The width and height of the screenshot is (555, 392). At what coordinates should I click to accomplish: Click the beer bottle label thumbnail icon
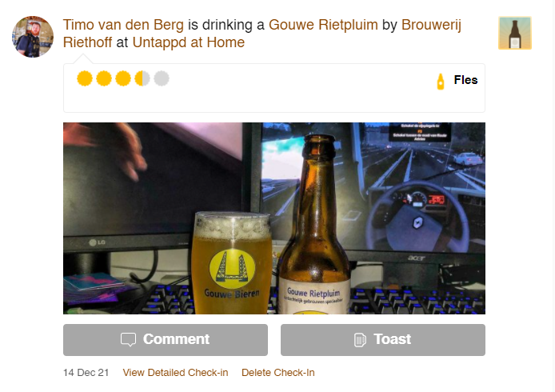point(515,33)
